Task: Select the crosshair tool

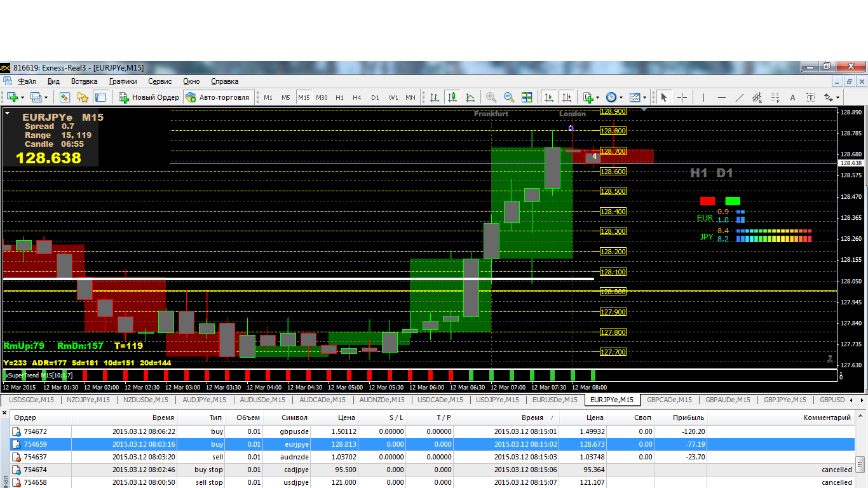Action: (x=682, y=97)
